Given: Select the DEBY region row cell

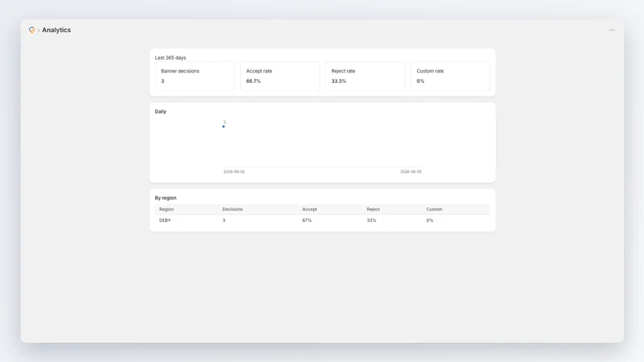Looking at the screenshot, I should point(165,220).
